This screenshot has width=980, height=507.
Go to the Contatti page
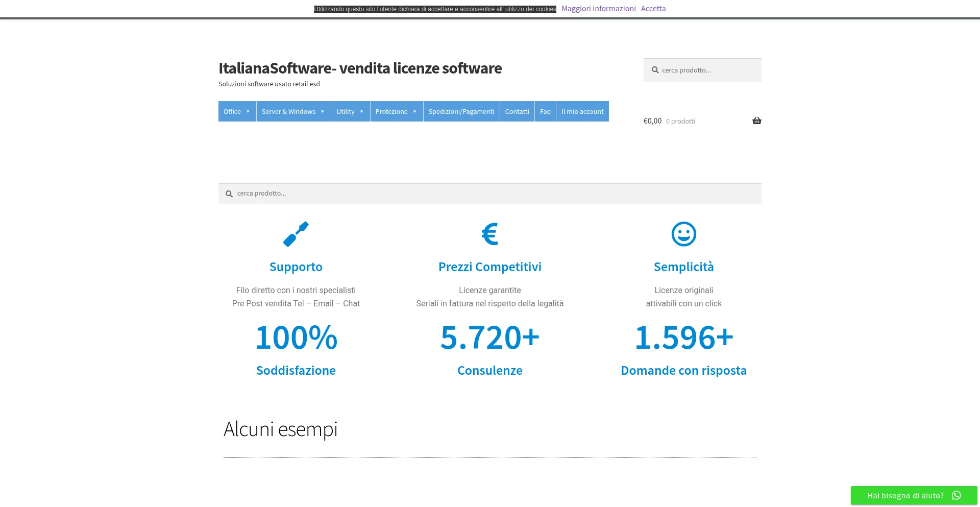coord(517,111)
